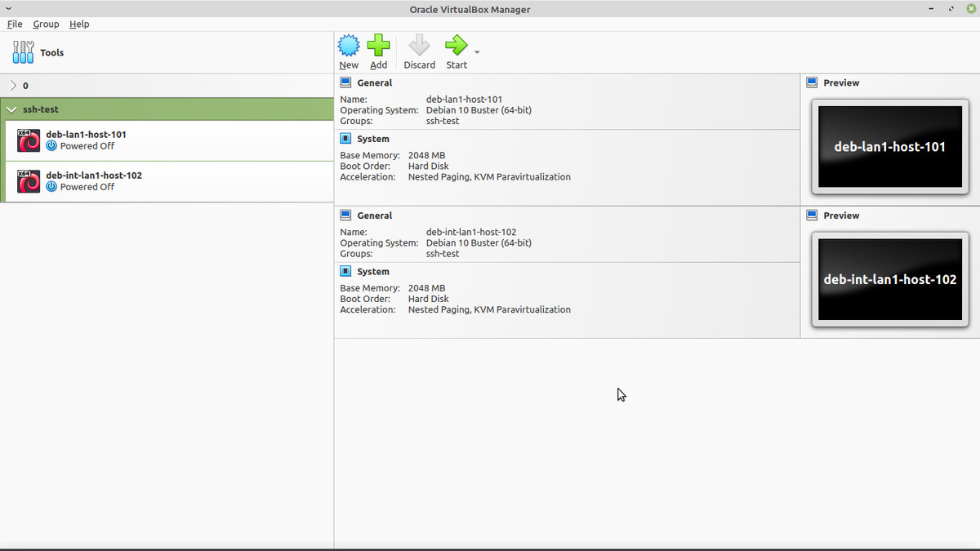Image resolution: width=980 pixels, height=551 pixels.
Task: Click the System chip icon for deb-lan1-host-101
Action: (345, 139)
